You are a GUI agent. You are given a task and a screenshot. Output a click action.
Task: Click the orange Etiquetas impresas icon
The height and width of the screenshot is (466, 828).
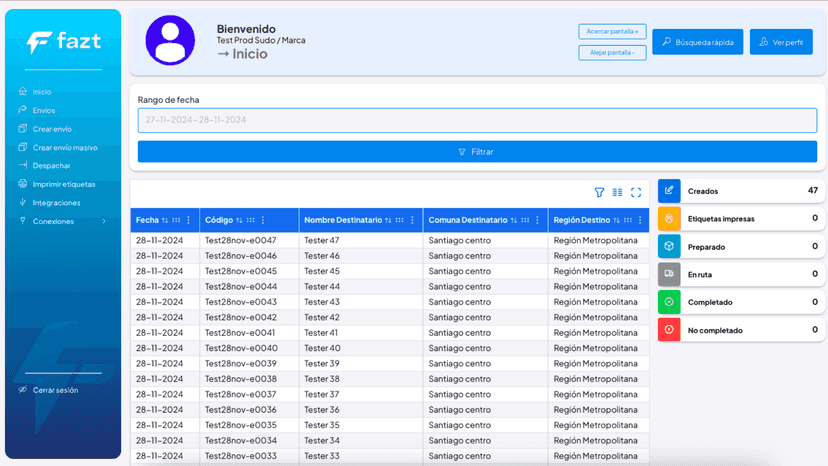[x=669, y=218]
